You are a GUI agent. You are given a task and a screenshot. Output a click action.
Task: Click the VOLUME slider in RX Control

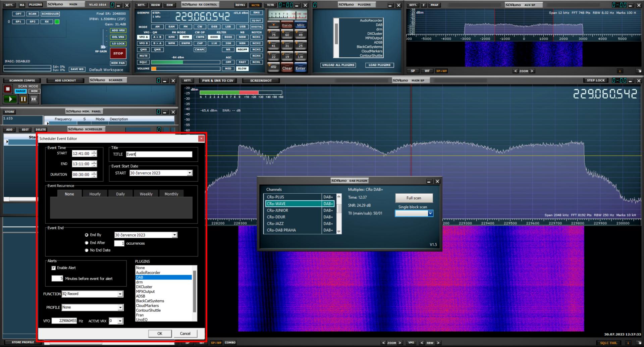point(185,69)
